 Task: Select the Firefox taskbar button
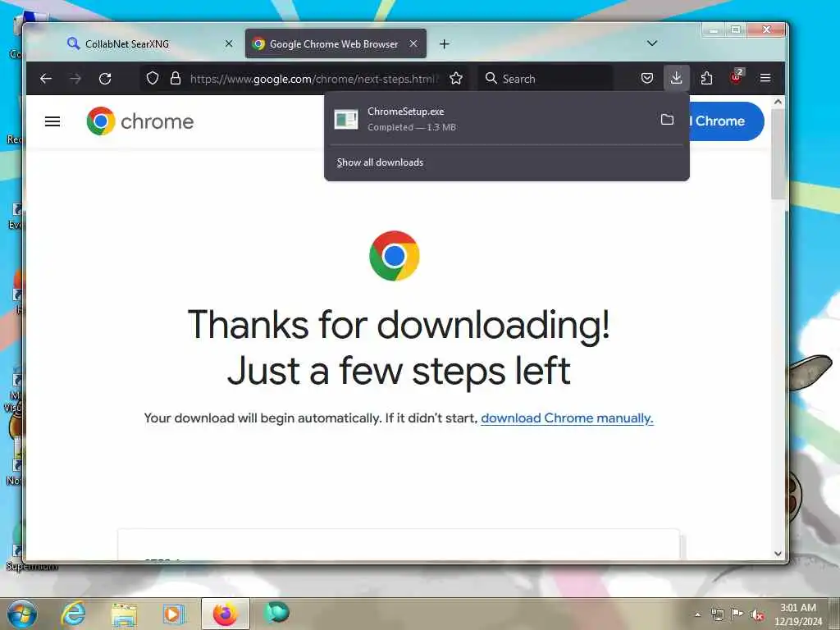coord(226,614)
